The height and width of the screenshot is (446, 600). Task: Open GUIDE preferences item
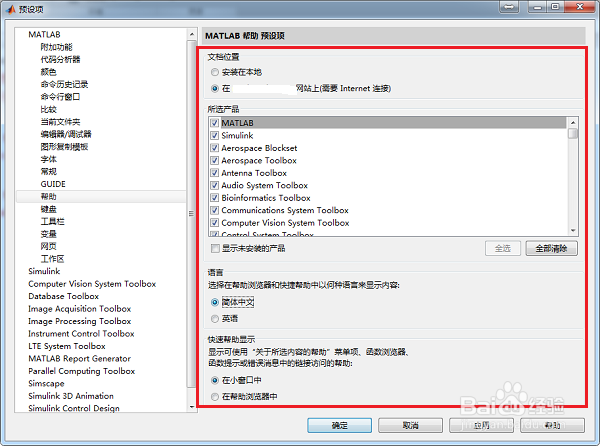[x=53, y=184]
